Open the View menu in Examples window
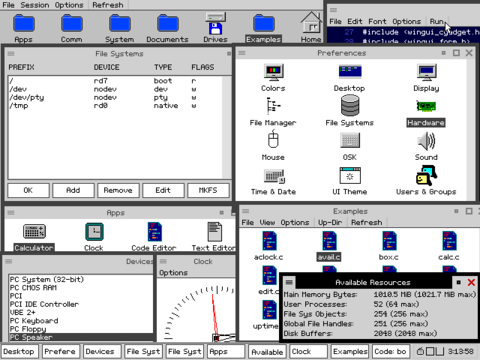Image resolution: width=480 pixels, height=360 pixels. tap(267, 222)
